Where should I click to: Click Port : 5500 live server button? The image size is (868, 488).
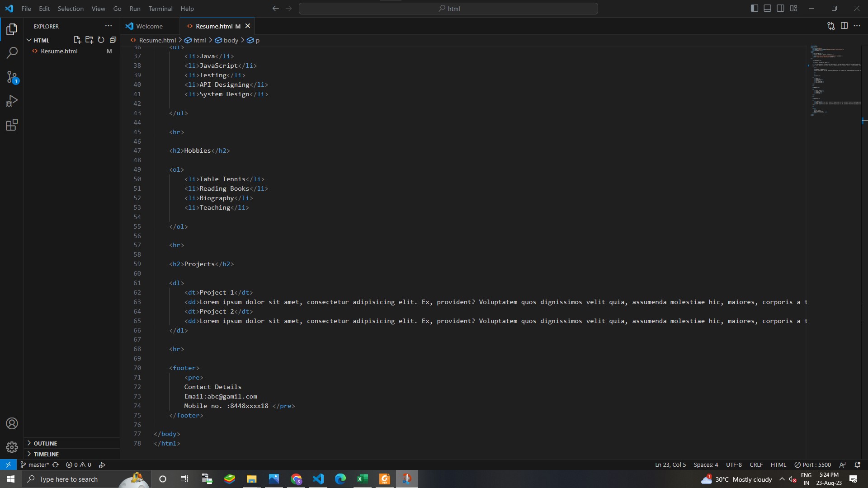[x=813, y=465]
